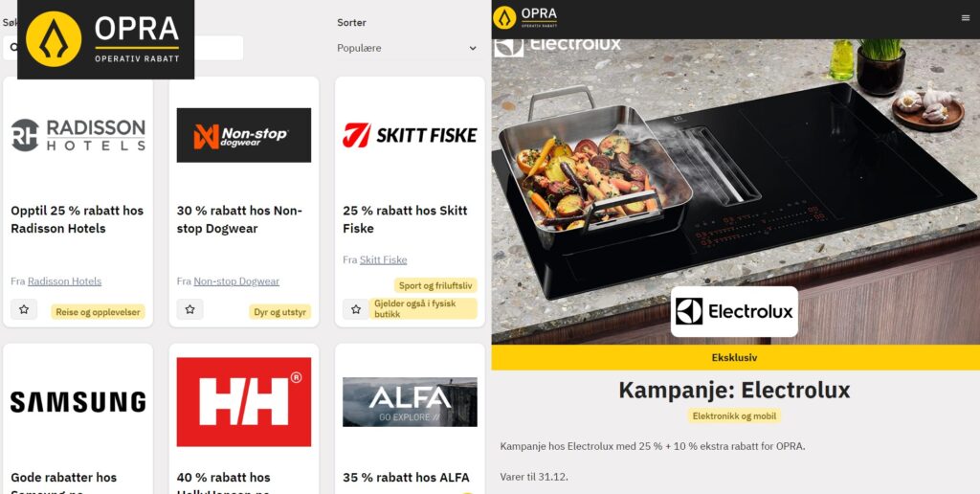Open the Helly Hansen HH logo

244,402
